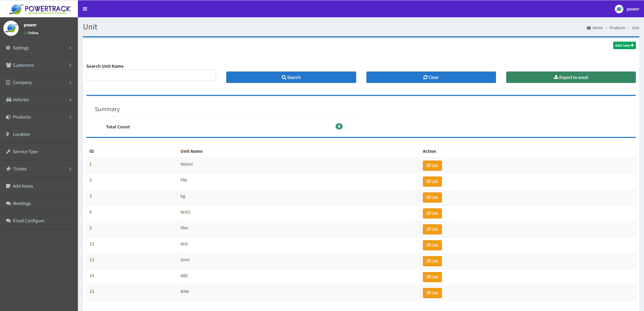This screenshot has height=311, width=644.
Task: Expand the Customers menu chevron
Action: coord(70,65)
